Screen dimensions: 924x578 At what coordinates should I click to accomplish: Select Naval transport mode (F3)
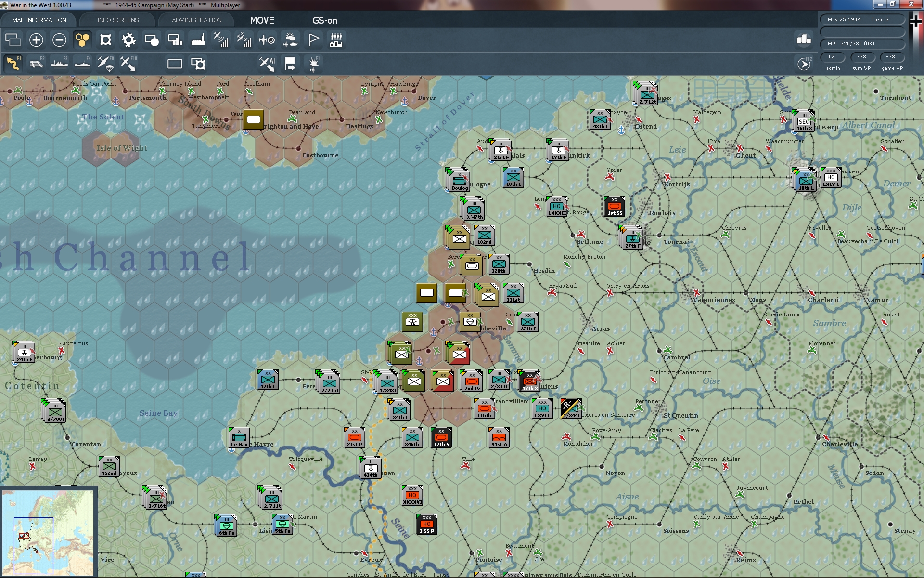[59, 64]
